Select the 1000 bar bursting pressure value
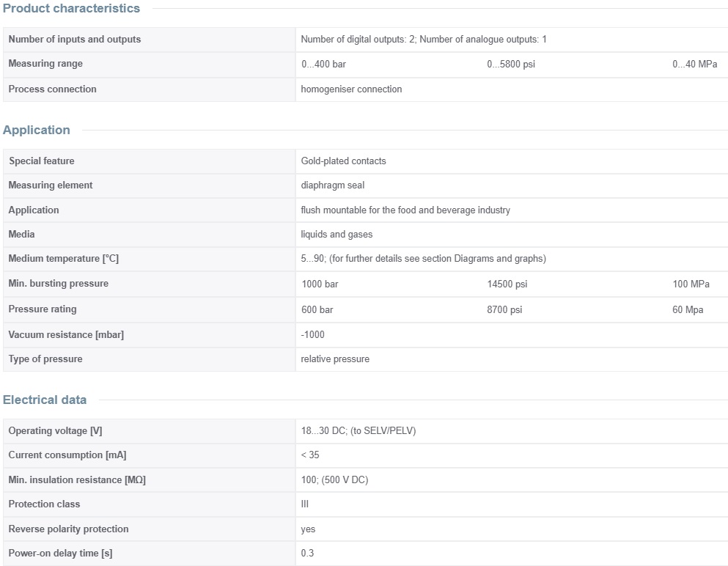Image resolution: width=728 pixels, height=566 pixels. (x=320, y=284)
